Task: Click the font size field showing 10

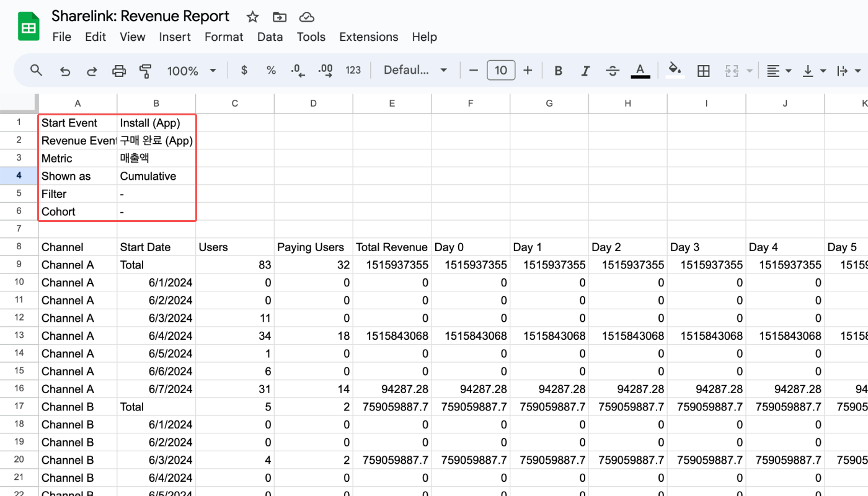Action: point(501,71)
